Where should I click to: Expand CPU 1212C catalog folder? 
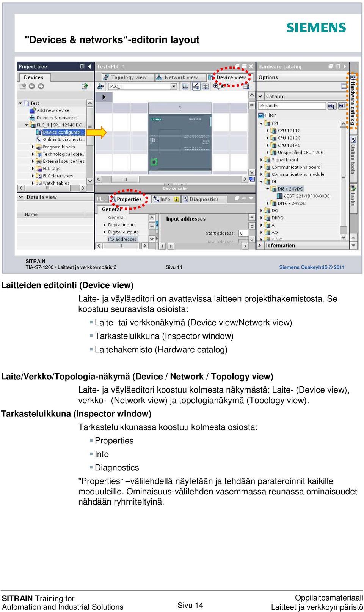(x=268, y=138)
